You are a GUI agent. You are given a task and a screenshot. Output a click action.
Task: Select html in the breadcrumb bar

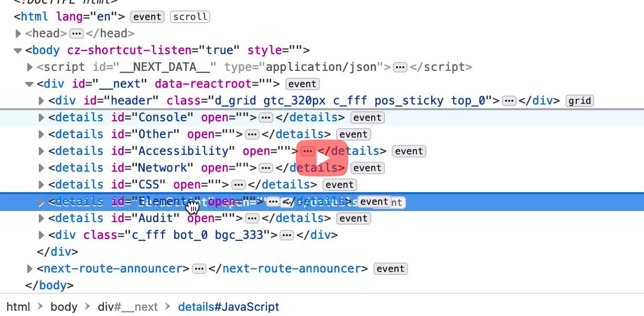coord(18,307)
